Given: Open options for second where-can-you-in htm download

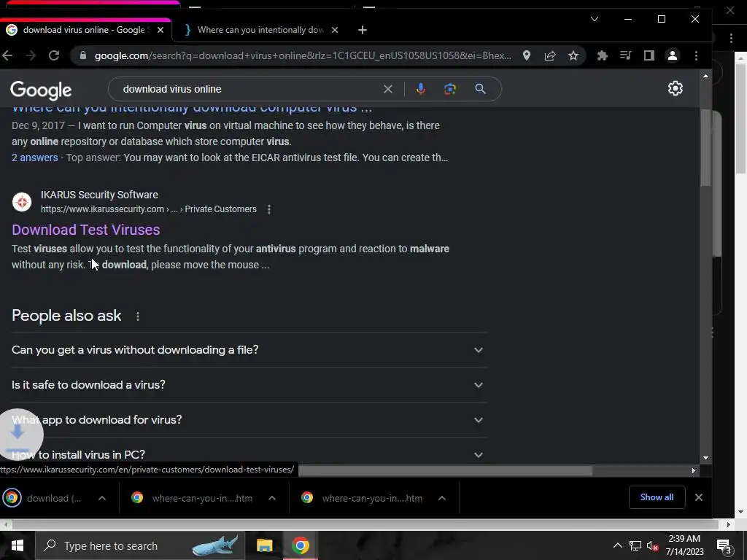Looking at the screenshot, I should tap(442, 498).
